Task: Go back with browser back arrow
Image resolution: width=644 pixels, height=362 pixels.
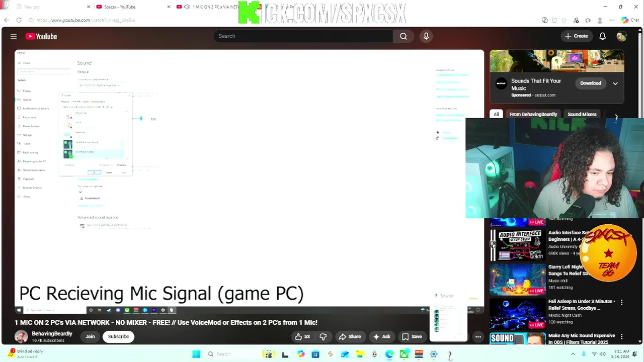Action: [7, 20]
